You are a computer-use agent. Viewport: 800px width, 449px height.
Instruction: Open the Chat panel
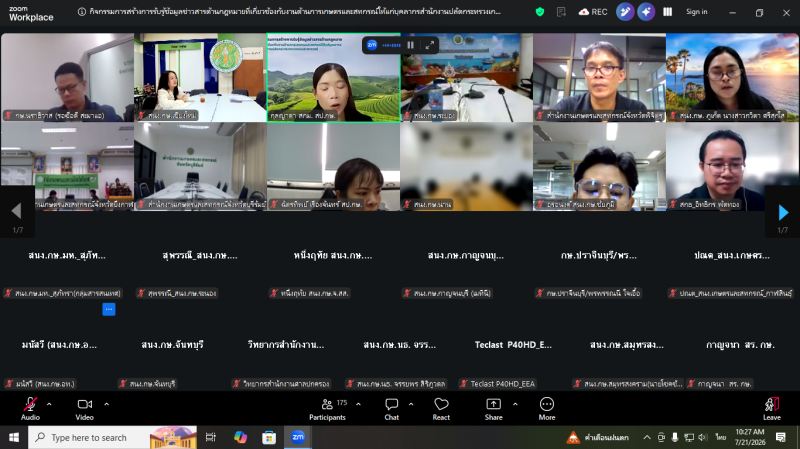click(391, 409)
